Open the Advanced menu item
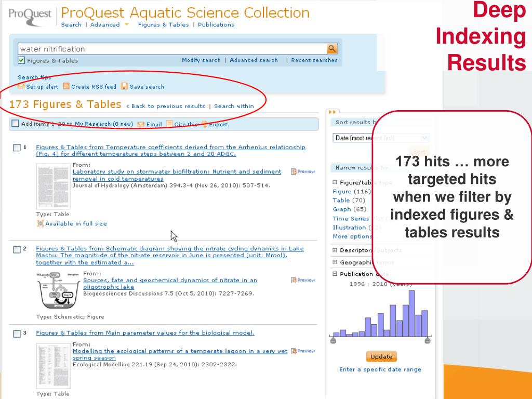Screen dimensions: 532x399 (105, 24)
